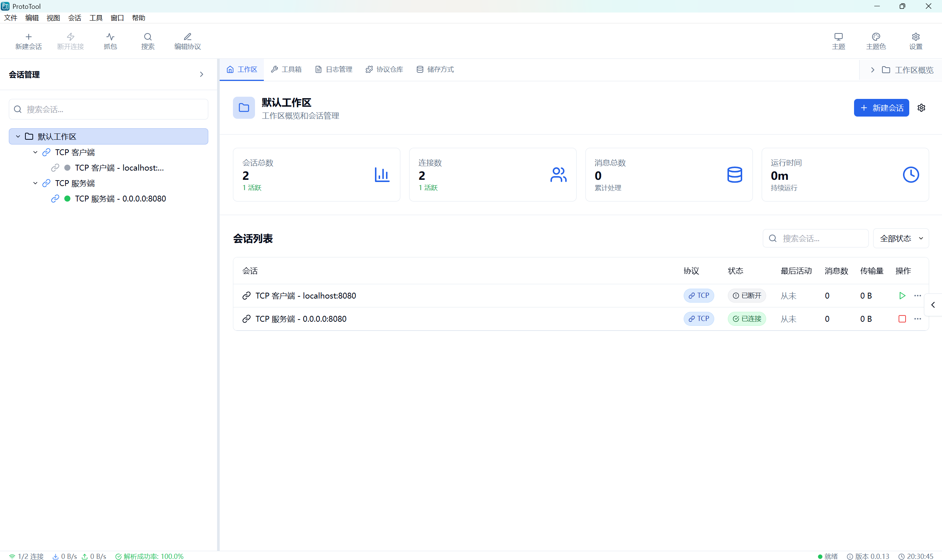Open more actions for TCP 客户端 session
The width and height of the screenshot is (942, 560).
[x=918, y=296]
